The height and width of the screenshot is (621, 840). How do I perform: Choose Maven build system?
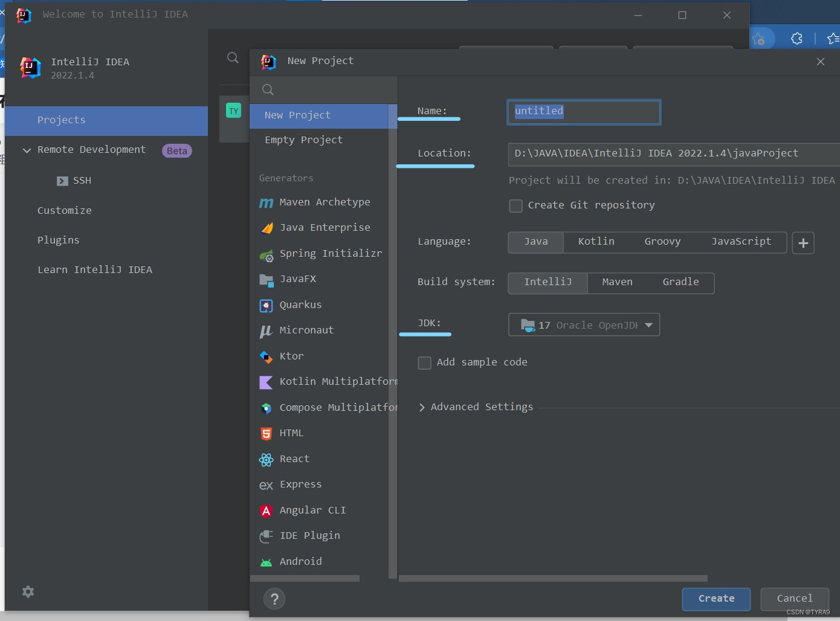(617, 283)
